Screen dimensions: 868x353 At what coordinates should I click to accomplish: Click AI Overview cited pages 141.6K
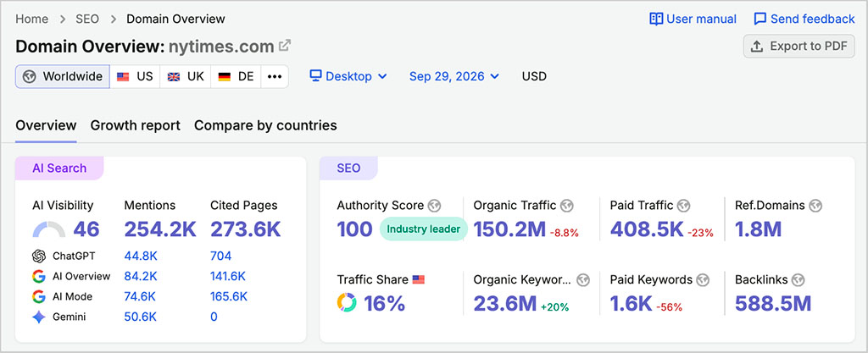coord(228,276)
